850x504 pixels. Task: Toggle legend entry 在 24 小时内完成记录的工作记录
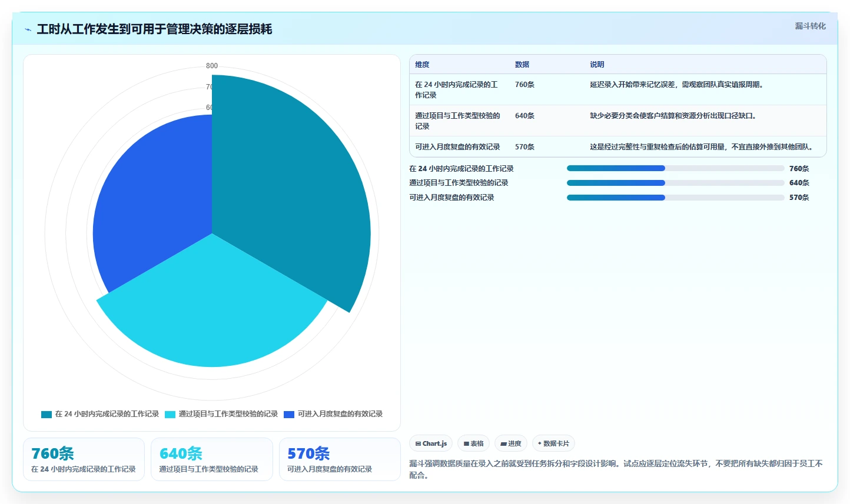coord(100,414)
